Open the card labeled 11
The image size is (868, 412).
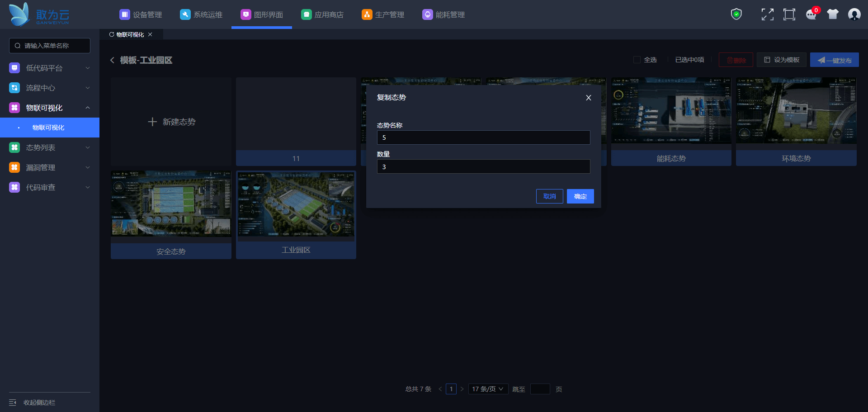coord(296,122)
